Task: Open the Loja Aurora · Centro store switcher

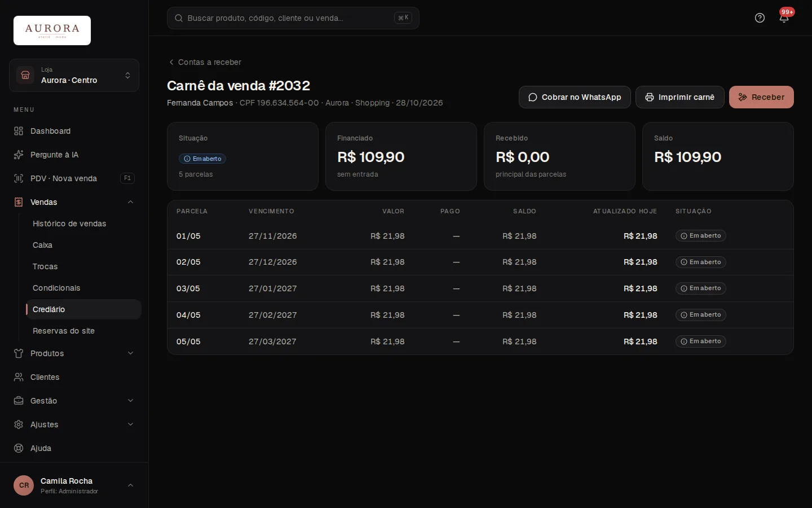Action: pyautogui.click(x=74, y=75)
